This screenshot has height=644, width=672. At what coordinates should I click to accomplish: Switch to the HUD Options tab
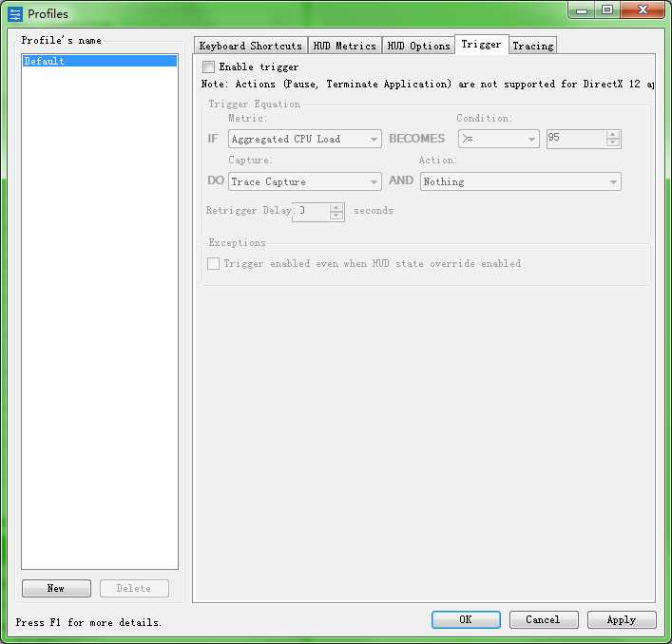[418, 46]
